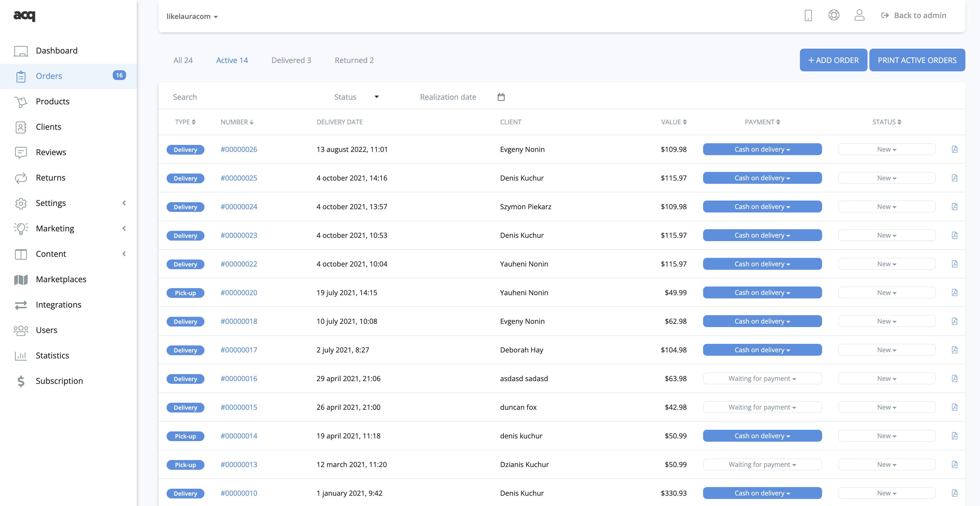
Task: Download PDF for order #00000026
Action: (954, 149)
